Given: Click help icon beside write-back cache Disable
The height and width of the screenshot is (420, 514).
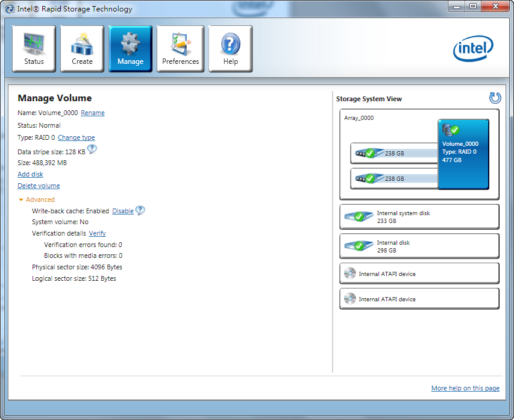Looking at the screenshot, I should [x=140, y=210].
